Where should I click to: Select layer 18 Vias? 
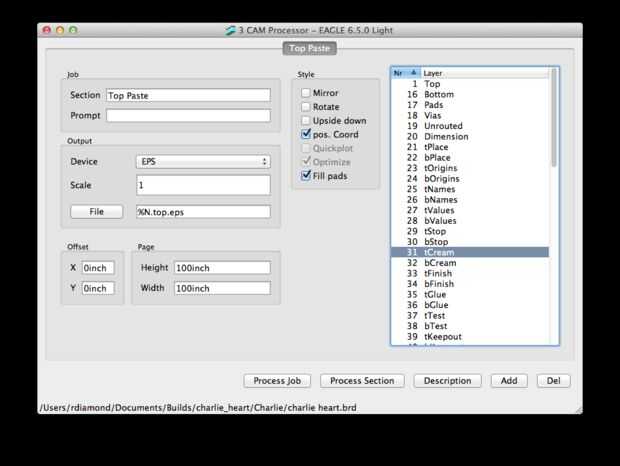tap(470, 115)
